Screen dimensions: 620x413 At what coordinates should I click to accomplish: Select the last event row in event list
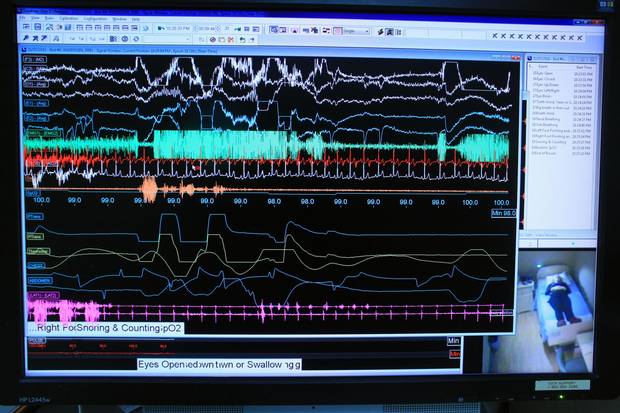[562, 153]
